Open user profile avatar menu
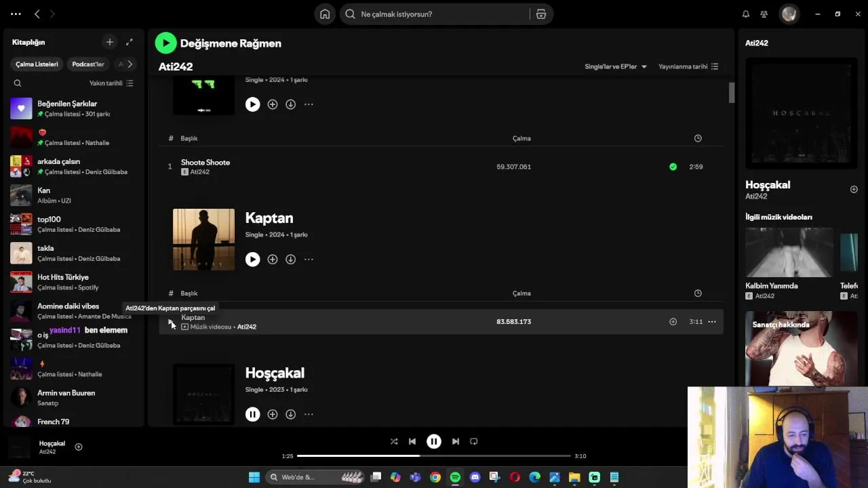The height and width of the screenshot is (488, 868). (789, 14)
